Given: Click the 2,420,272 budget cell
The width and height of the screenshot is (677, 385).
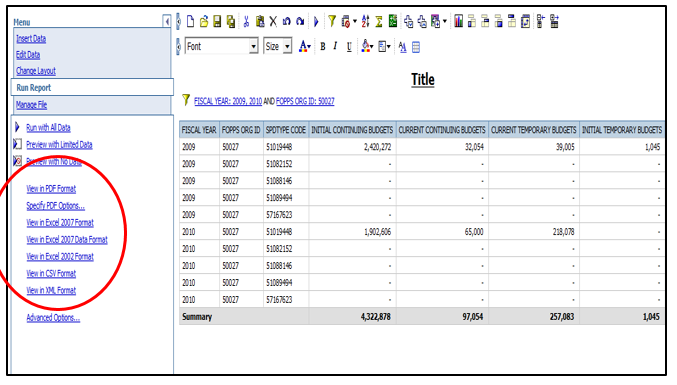Looking at the screenshot, I should tap(352, 147).
